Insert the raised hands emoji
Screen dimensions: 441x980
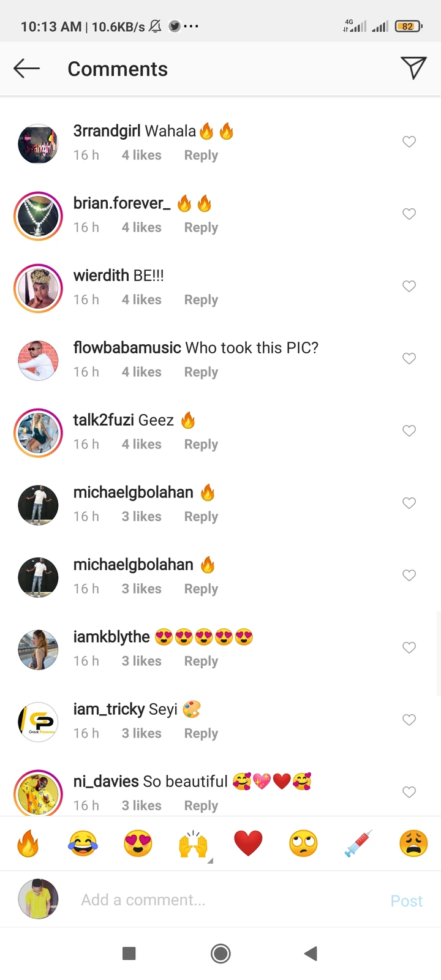(x=193, y=843)
